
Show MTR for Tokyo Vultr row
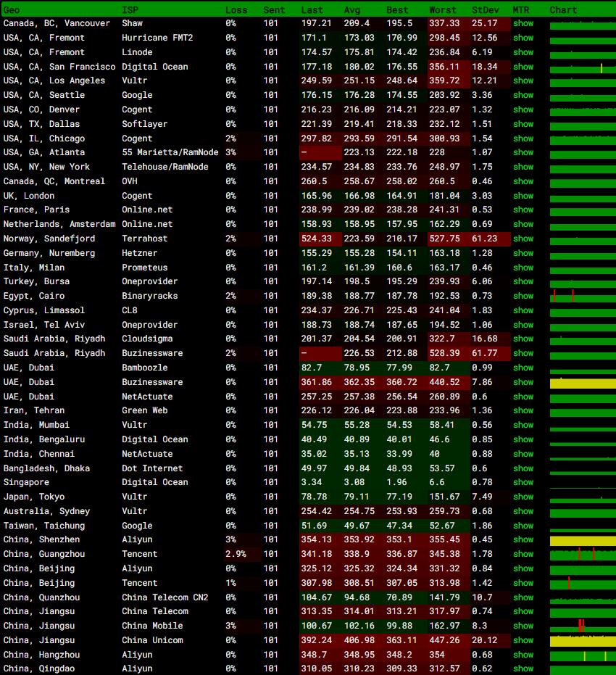tap(523, 497)
